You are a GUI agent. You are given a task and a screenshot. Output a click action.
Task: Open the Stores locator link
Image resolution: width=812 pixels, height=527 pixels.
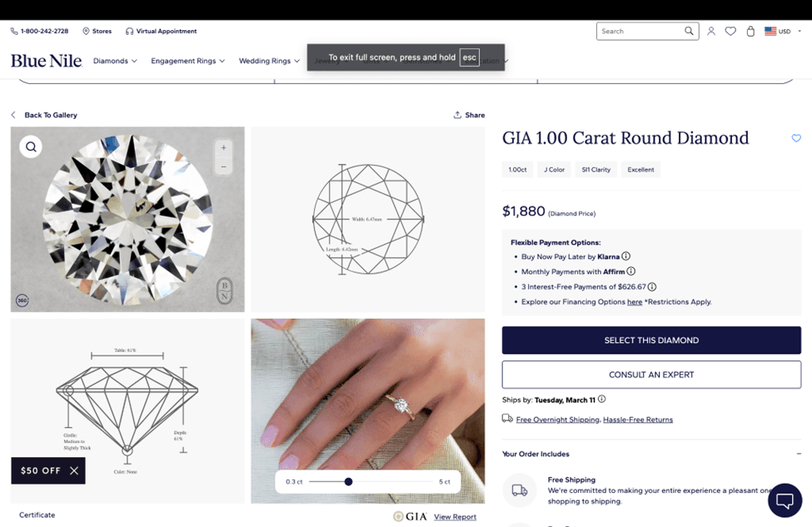click(x=97, y=31)
